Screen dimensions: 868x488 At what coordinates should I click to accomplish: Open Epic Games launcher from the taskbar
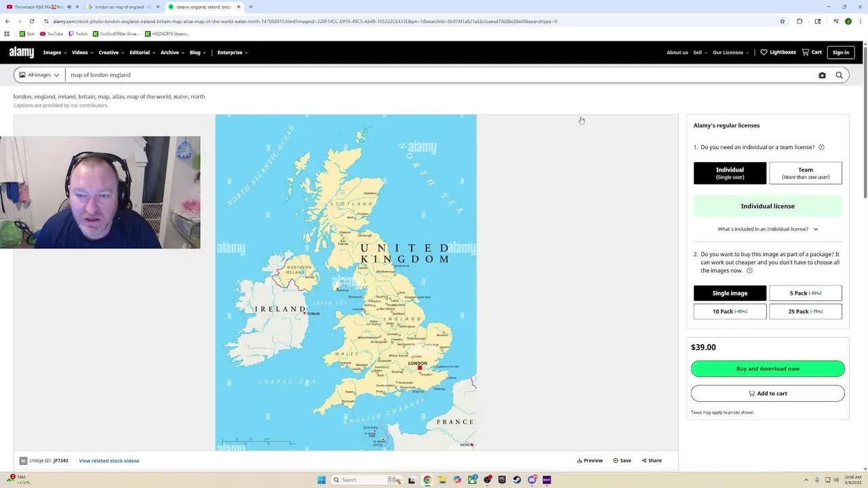(x=502, y=480)
